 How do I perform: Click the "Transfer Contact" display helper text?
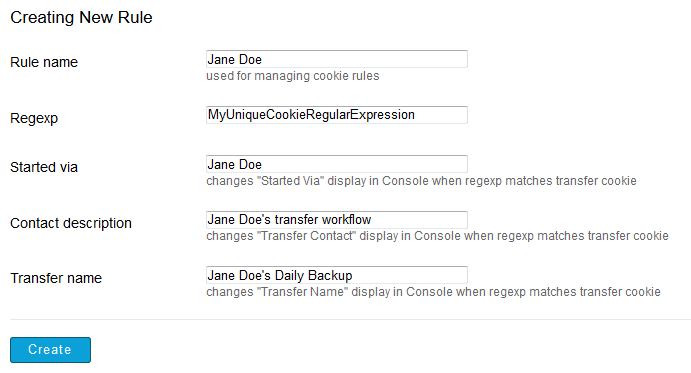click(437, 236)
